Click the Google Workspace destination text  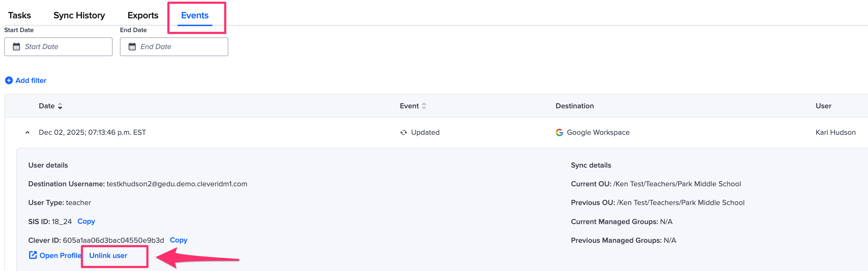tap(598, 132)
